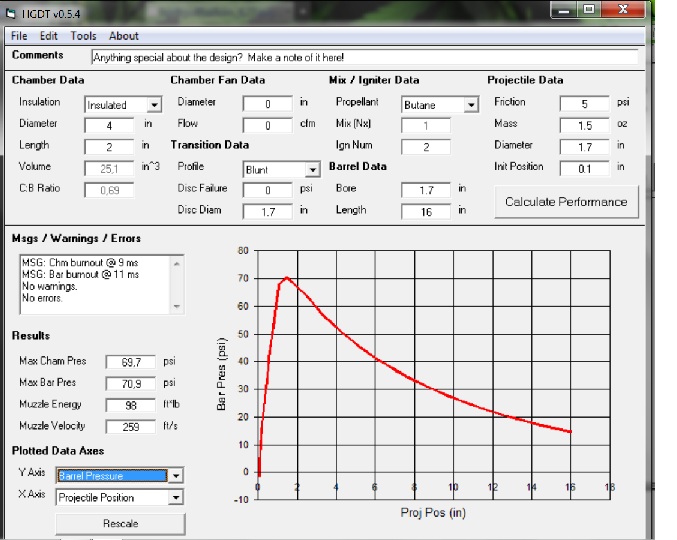Screen dimensions: 677x540
Task: Select the chamber Length input field
Action: tap(109, 147)
